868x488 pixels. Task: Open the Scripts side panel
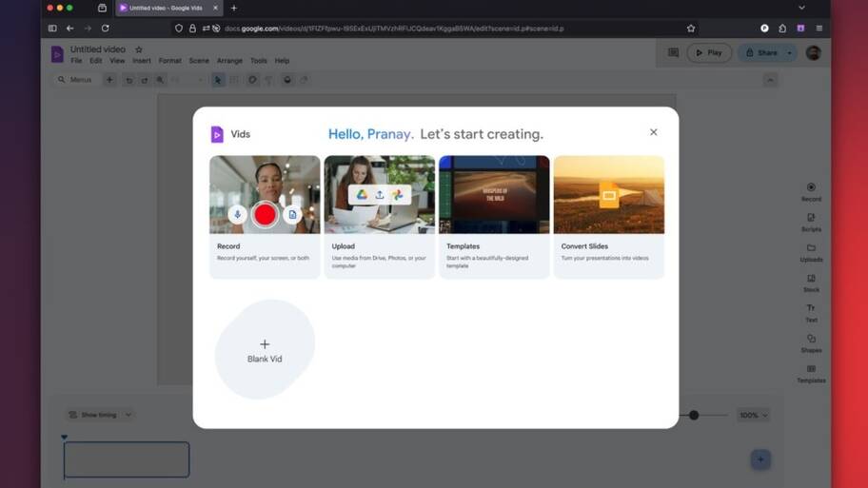click(x=811, y=223)
